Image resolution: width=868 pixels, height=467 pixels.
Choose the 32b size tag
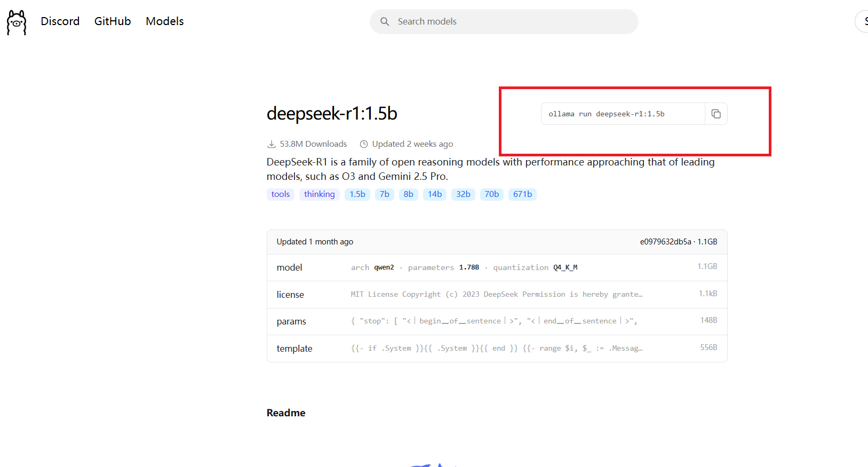coord(464,194)
